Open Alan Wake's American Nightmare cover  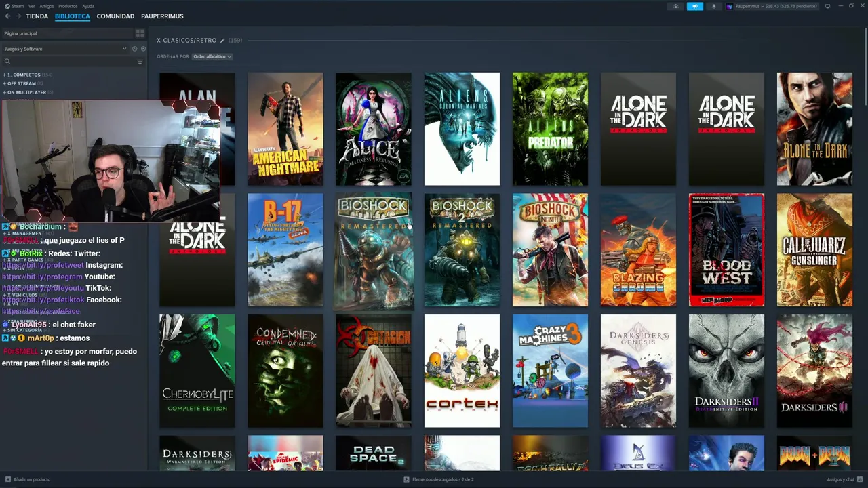285,129
